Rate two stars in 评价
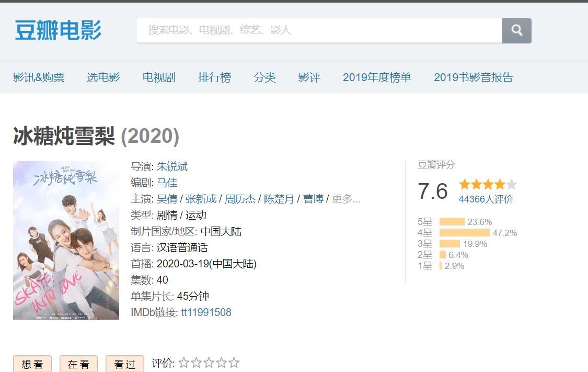 point(197,363)
